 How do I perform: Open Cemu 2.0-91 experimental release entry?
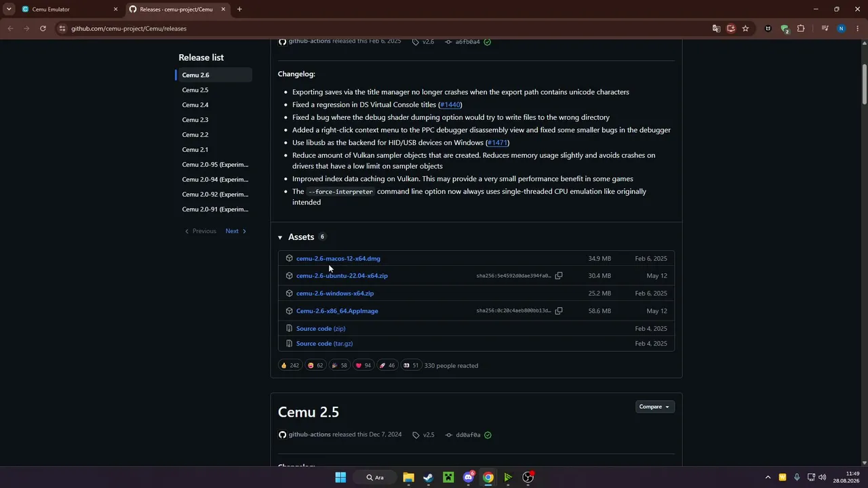point(214,209)
